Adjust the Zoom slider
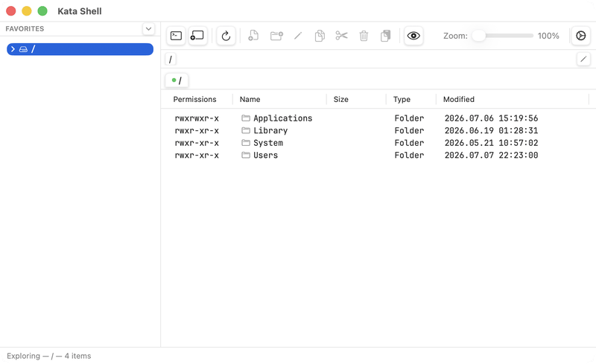This screenshot has width=596, height=364. (x=502, y=36)
